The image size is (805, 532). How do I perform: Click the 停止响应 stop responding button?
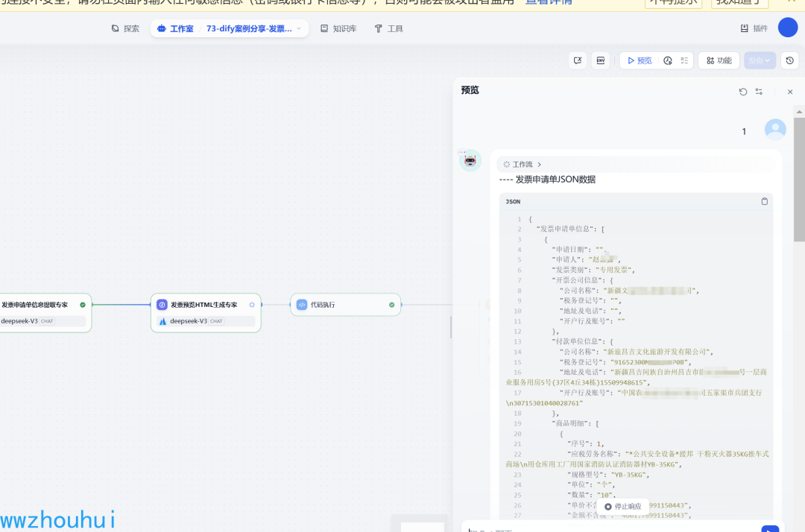(x=622, y=507)
